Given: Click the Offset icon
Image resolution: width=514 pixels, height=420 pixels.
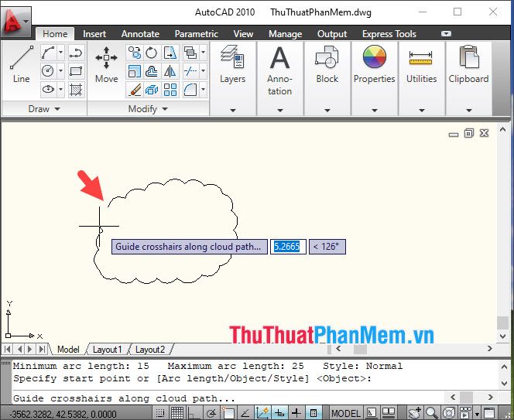Looking at the screenshot, I should coord(152,70).
